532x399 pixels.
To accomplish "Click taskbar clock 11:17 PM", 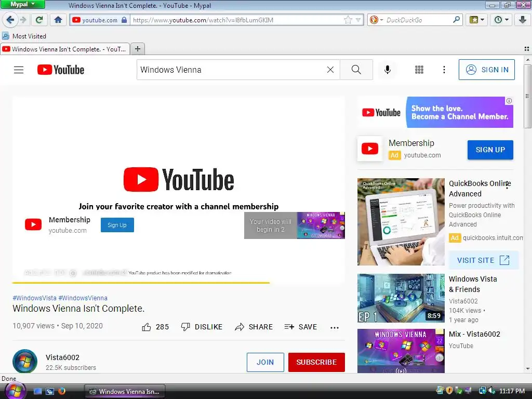I will click(x=512, y=391).
